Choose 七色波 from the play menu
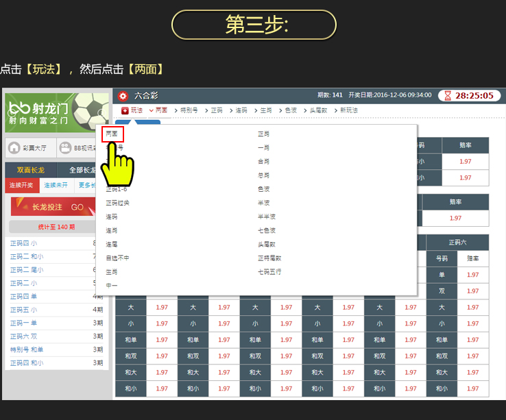The height and width of the screenshot is (420, 506). point(267,230)
